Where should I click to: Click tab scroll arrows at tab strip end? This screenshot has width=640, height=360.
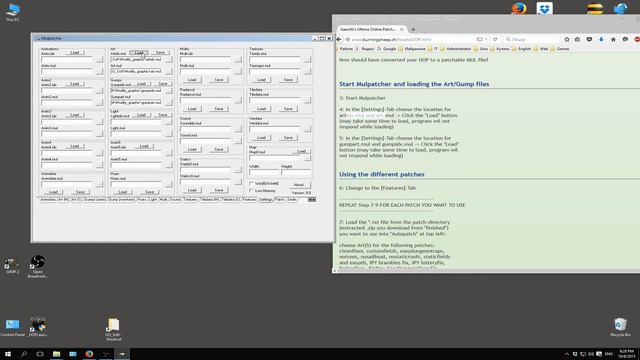[312, 200]
